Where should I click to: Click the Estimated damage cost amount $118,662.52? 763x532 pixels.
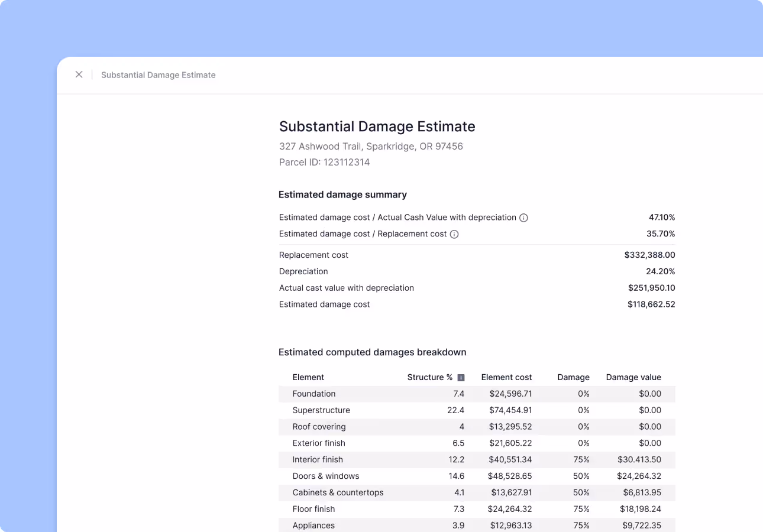651,304
